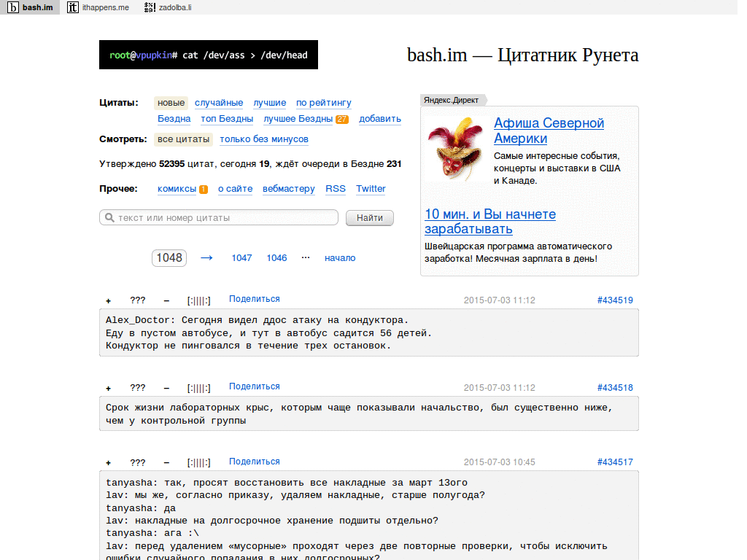Click the orange 27 badge next to лучшее Бездны
The image size is (747, 560).
click(341, 119)
